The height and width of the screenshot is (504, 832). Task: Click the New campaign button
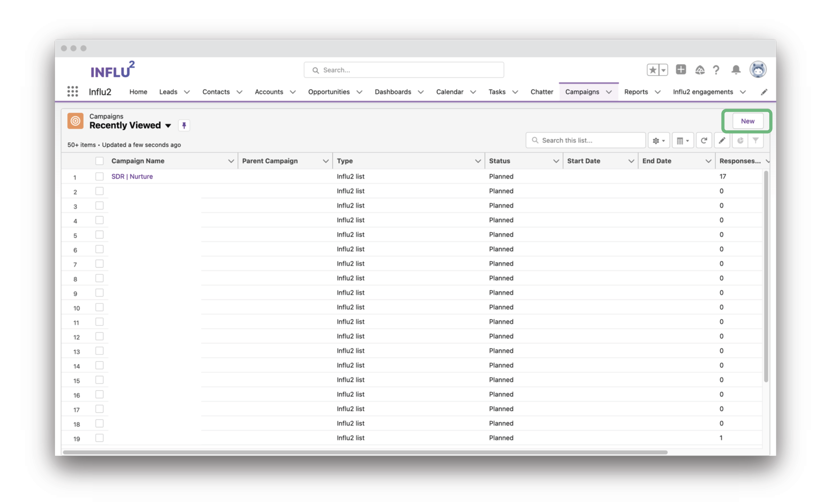(747, 121)
